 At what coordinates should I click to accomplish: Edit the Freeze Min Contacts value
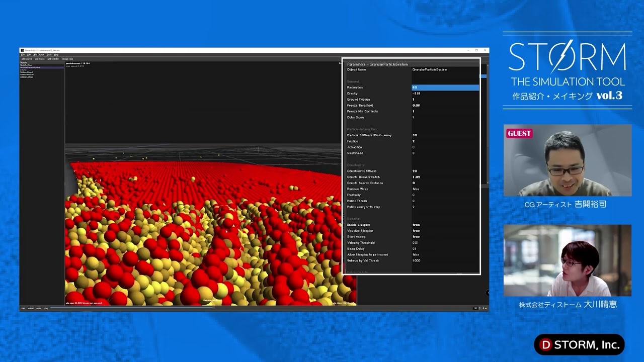point(445,112)
